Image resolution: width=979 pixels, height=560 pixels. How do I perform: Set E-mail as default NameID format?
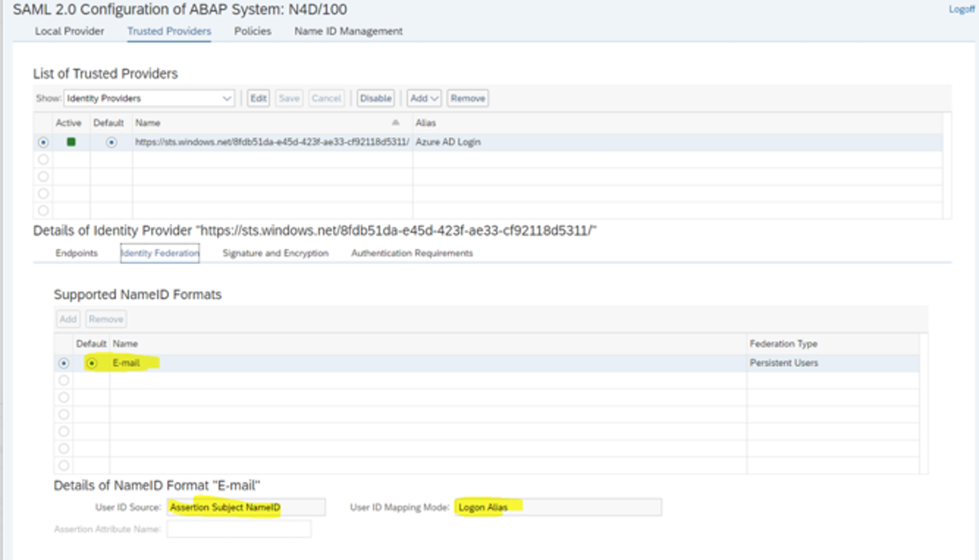pyautogui.click(x=92, y=363)
